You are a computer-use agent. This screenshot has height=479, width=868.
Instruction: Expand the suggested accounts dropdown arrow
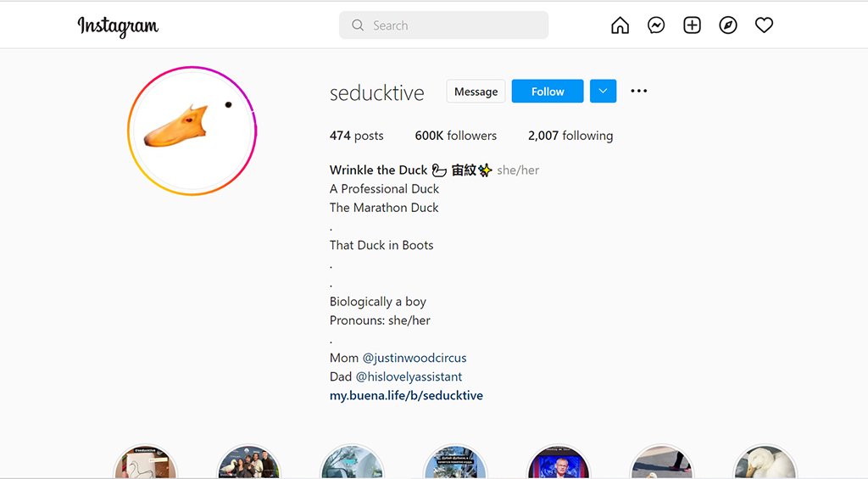[x=603, y=91]
